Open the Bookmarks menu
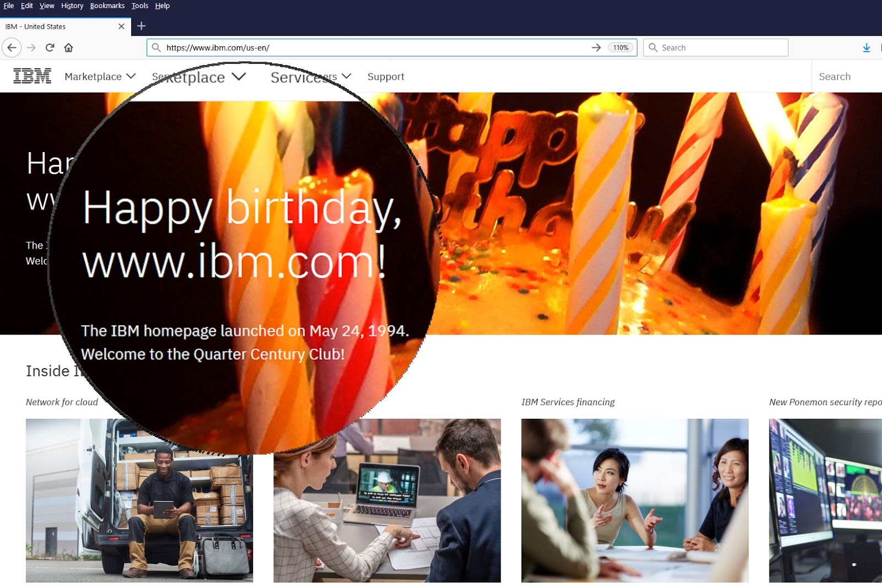Viewport: 882px width, 588px height. 107,6
